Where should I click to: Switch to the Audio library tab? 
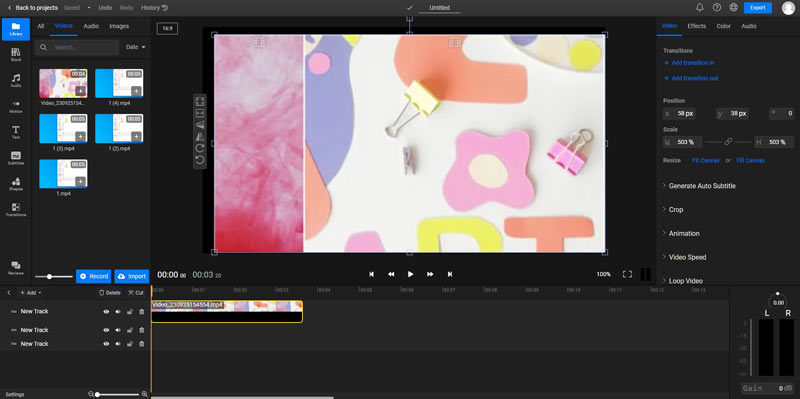(x=91, y=26)
